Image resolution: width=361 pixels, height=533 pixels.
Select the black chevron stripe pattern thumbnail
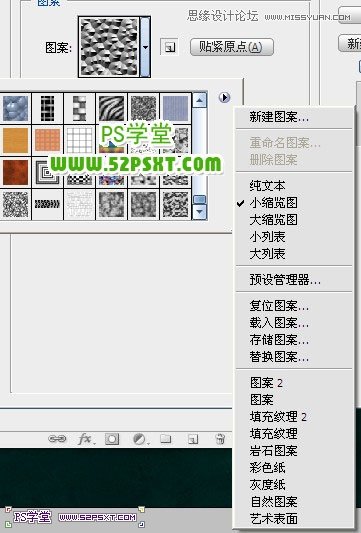pyautogui.click(x=47, y=204)
